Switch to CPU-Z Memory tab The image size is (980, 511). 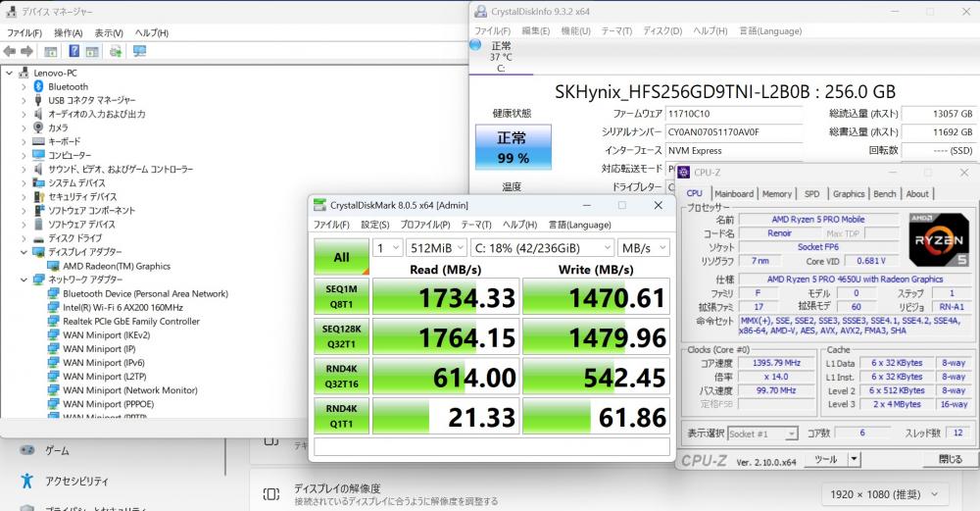tap(777, 194)
